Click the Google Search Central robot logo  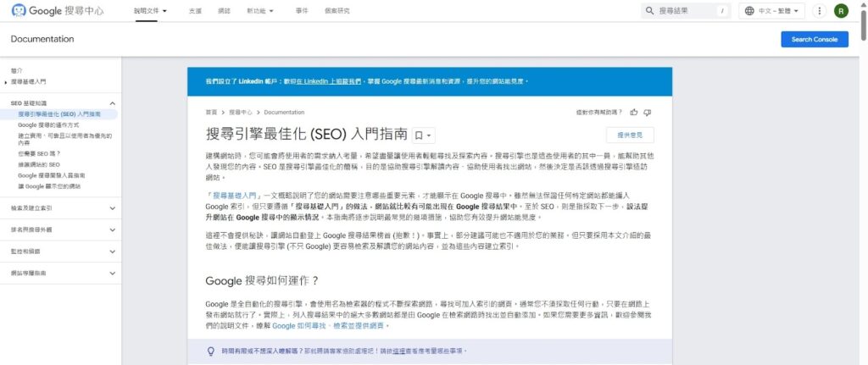tap(19, 11)
